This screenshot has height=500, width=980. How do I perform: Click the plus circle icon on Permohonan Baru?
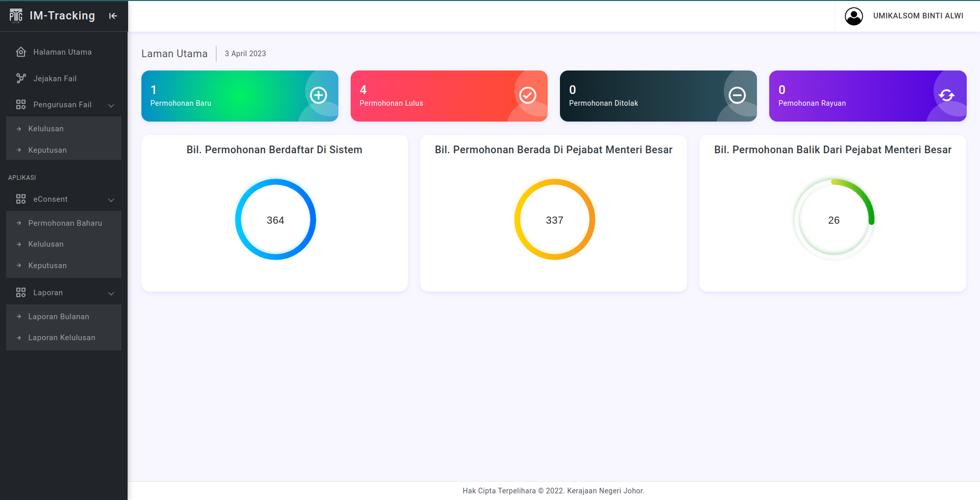coord(318,96)
